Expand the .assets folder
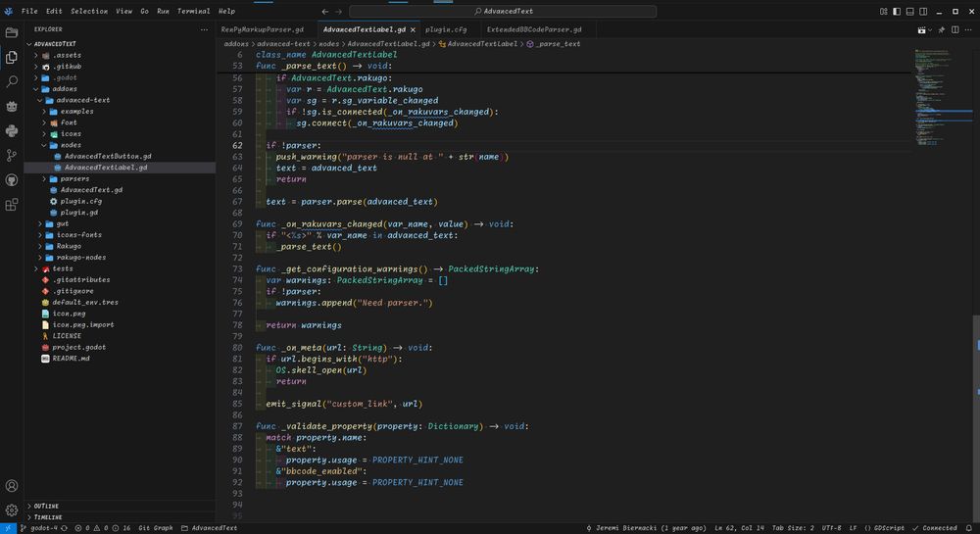 [x=119, y=55]
